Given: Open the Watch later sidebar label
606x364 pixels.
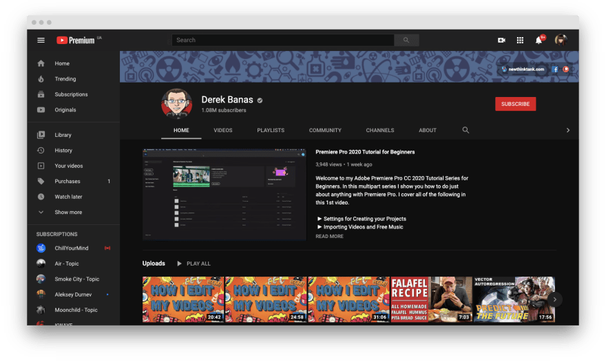Looking at the screenshot, I should (68, 197).
